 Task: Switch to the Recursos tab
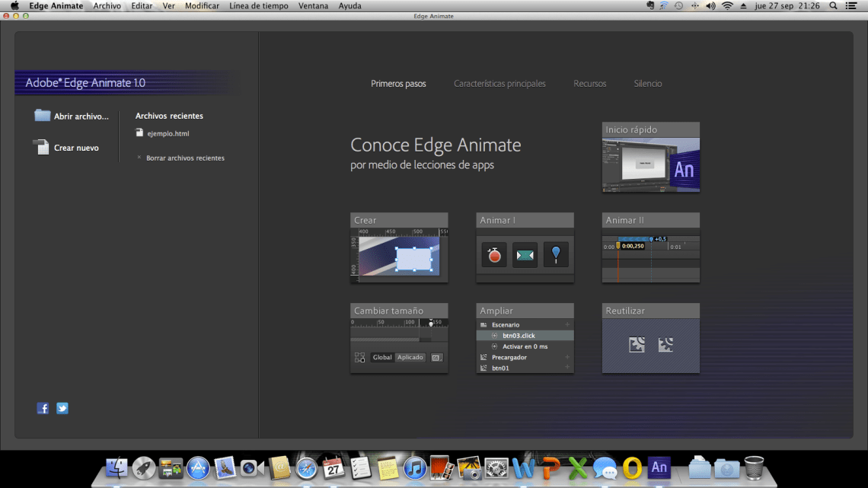pos(590,84)
